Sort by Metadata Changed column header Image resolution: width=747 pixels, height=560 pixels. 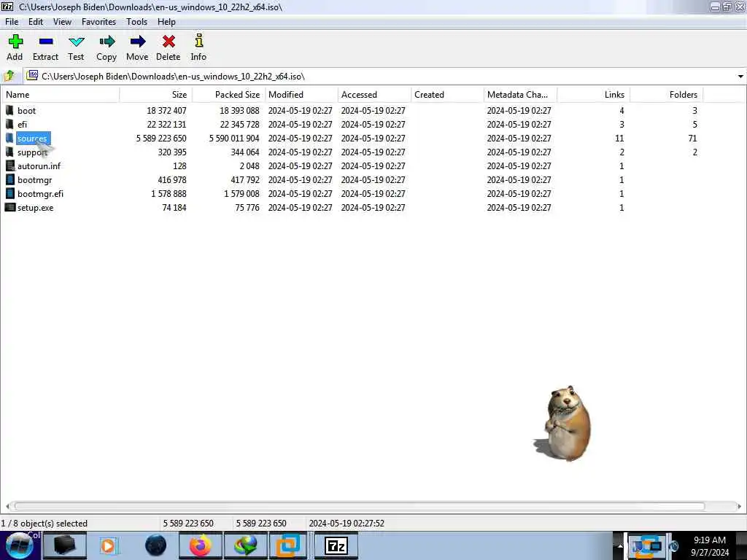coord(520,95)
